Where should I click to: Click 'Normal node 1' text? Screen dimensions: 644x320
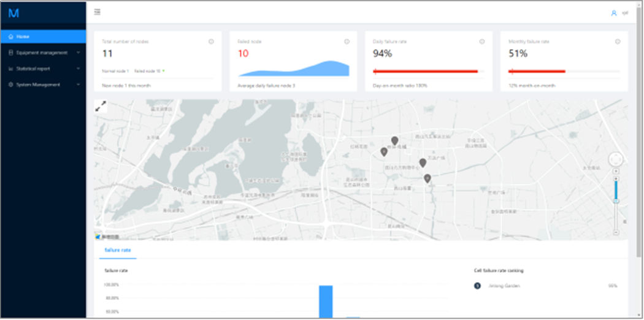[115, 71]
